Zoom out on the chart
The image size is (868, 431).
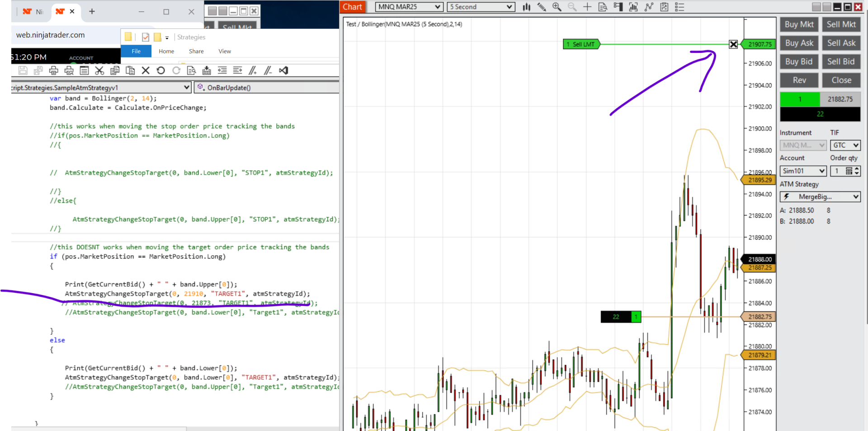pyautogui.click(x=572, y=7)
